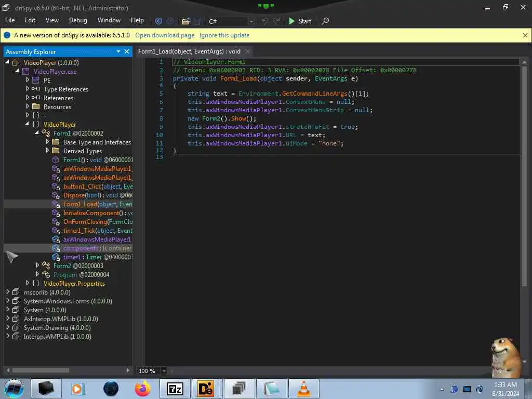Open the Windows Start menu orb

(14, 389)
